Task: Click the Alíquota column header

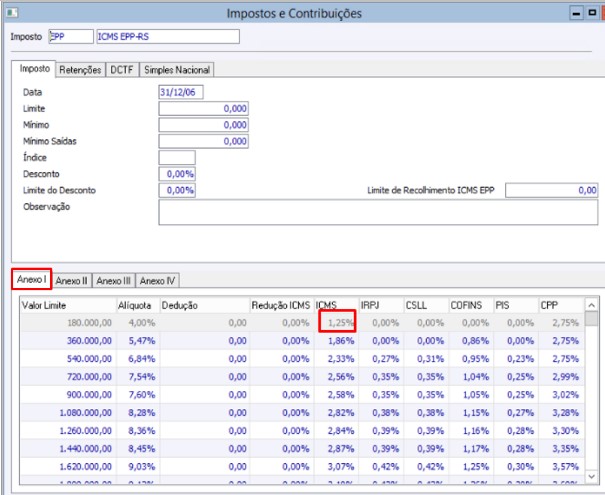Action: (x=138, y=306)
